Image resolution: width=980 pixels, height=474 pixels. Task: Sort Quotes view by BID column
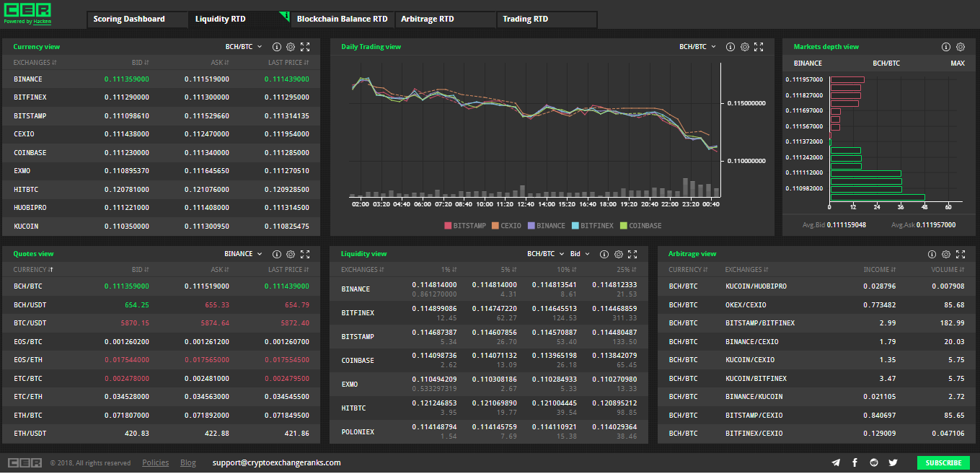(141, 270)
